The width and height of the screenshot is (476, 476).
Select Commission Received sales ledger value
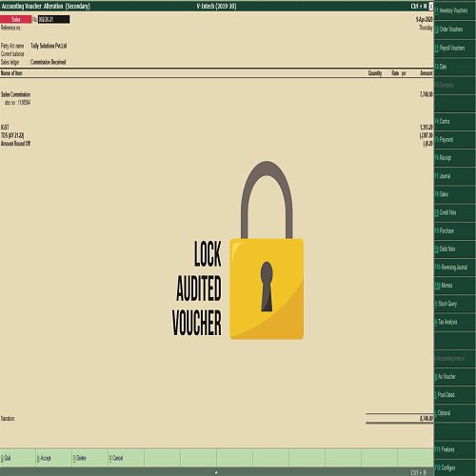point(49,62)
